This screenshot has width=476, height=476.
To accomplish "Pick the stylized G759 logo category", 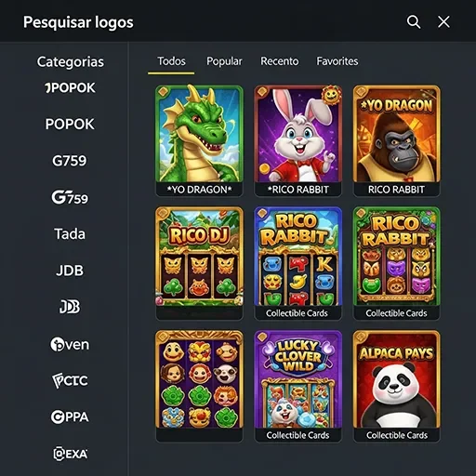I will tap(70, 197).
